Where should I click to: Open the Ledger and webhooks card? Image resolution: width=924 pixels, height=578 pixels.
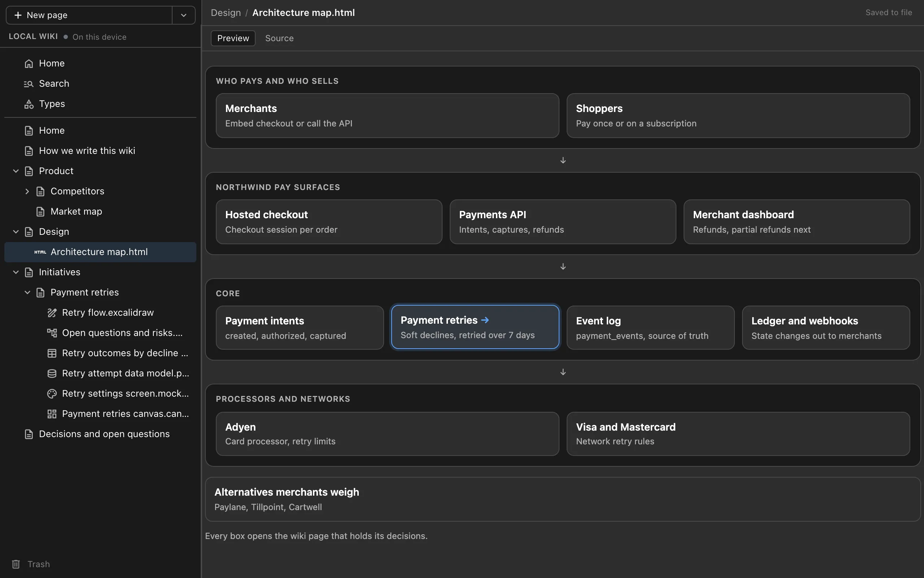click(826, 328)
